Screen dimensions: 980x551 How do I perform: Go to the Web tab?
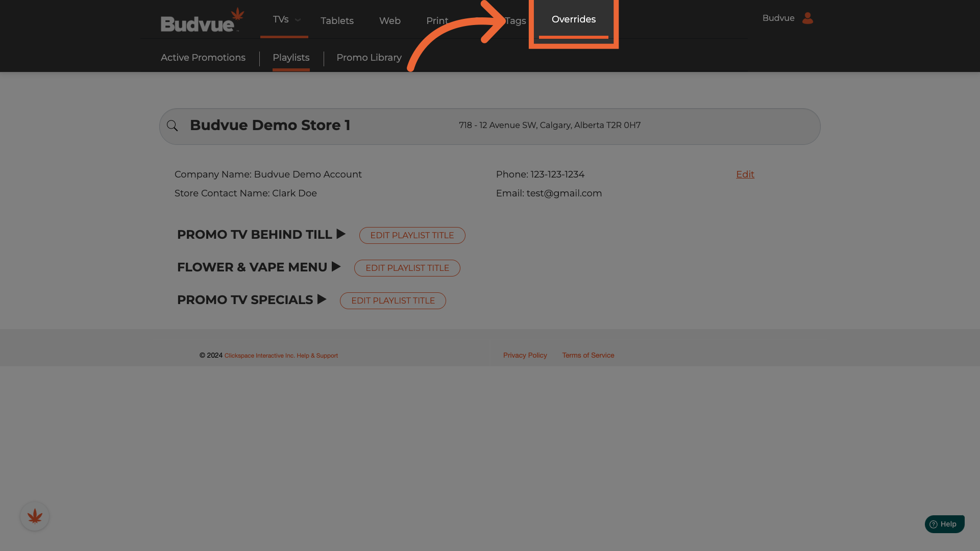(389, 21)
